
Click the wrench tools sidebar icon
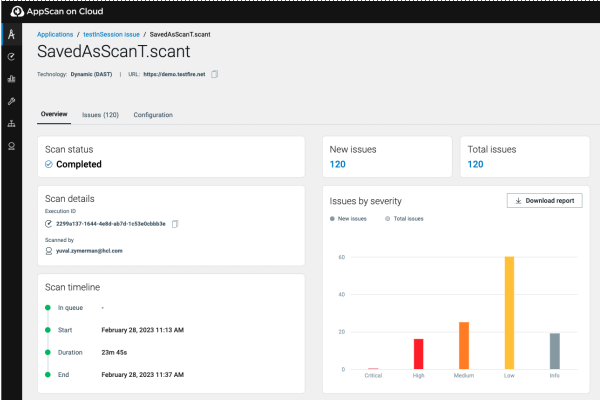click(x=11, y=101)
